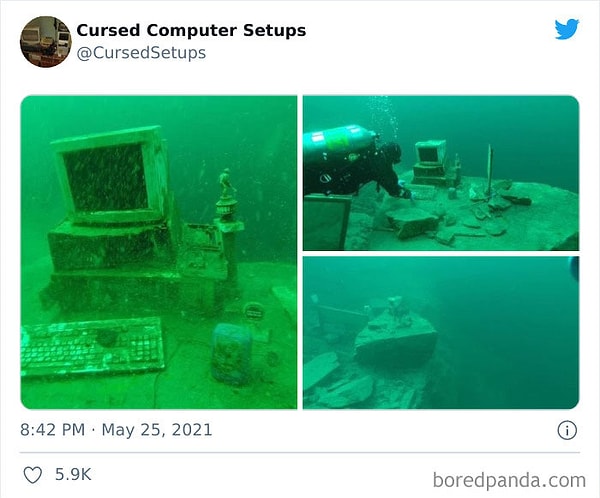Click the rising air bubbles above diver

pyautogui.click(x=383, y=113)
